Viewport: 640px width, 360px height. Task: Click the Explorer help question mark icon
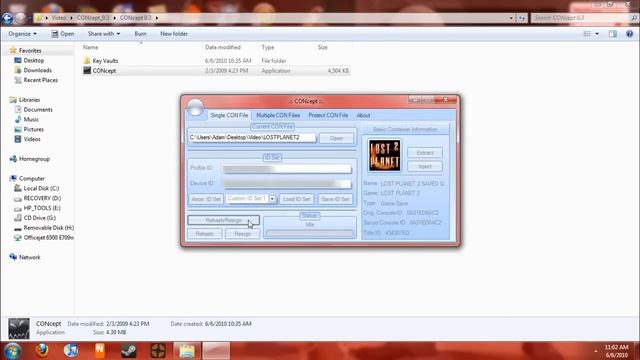[x=629, y=34]
